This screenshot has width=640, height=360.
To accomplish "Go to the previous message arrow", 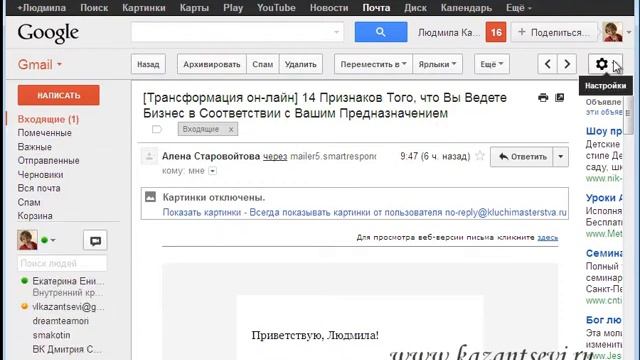I will 548,64.
